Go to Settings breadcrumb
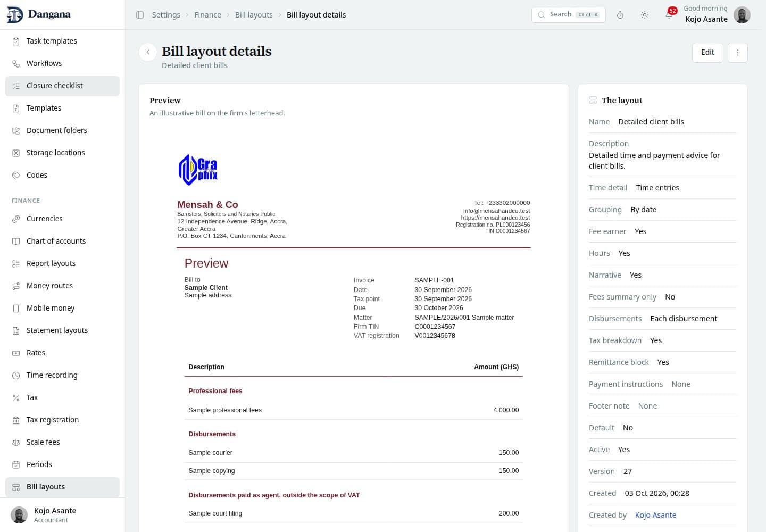The height and width of the screenshot is (532, 766). (x=166, y=15)
